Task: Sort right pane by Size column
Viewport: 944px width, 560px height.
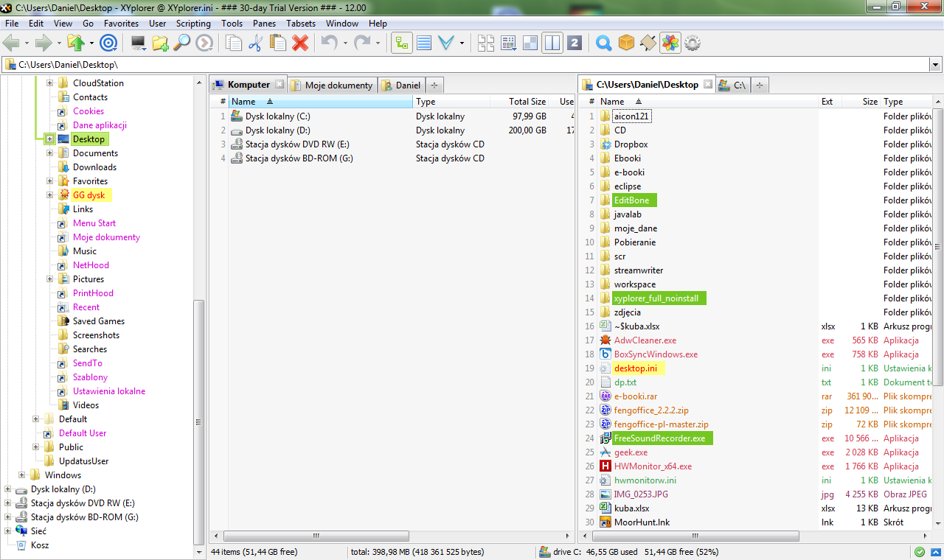Action: click(x=862, y=102)
